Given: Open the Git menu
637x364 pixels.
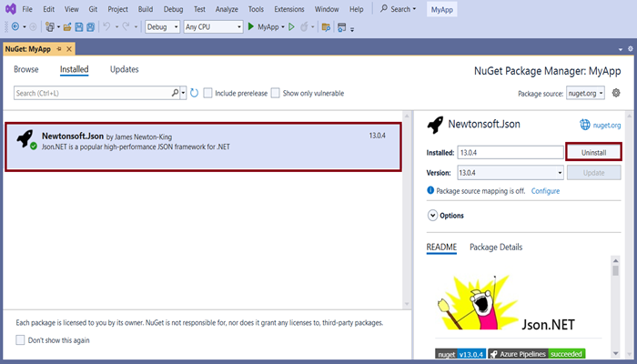Looking at the screenshot, I should (x=93, y=9).
